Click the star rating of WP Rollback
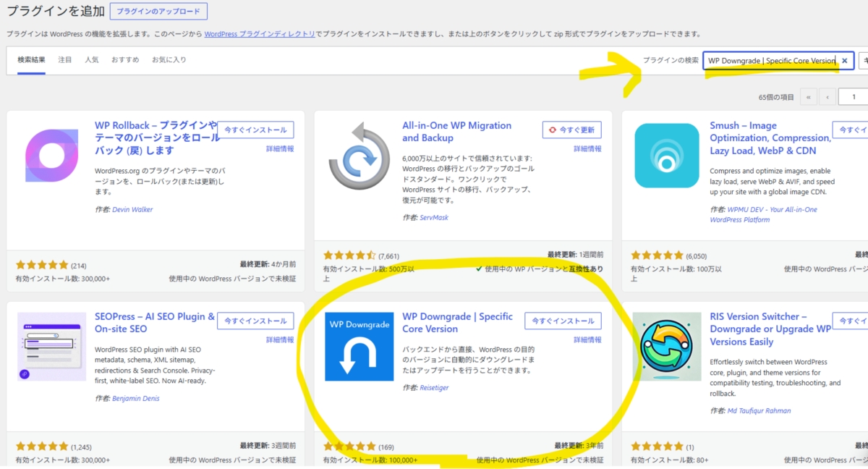The image size is (868, 469). [x=42, y=265]
